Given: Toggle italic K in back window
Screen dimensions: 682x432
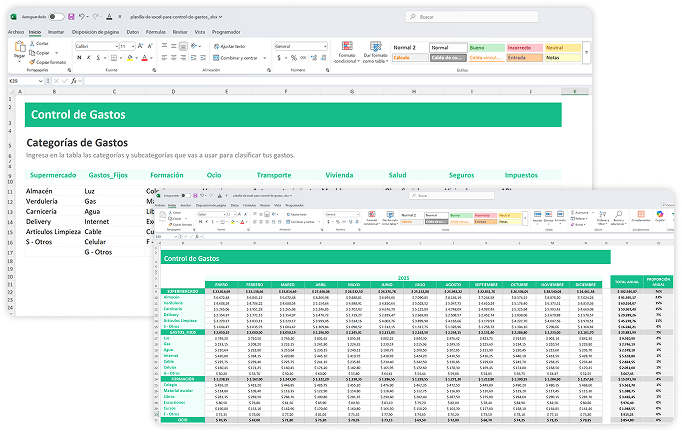Looking at the screenshot, I should (88, 57).
